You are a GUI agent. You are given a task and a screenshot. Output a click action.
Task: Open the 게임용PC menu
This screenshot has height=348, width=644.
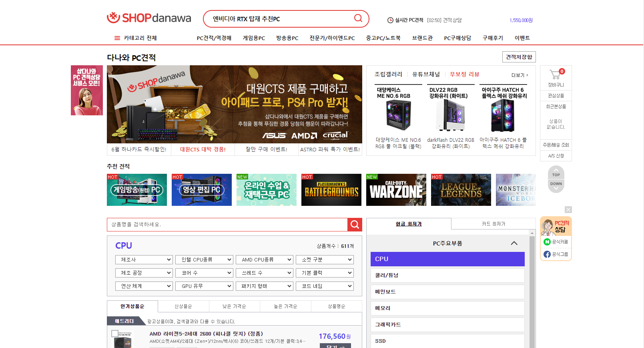pos(254,38)
